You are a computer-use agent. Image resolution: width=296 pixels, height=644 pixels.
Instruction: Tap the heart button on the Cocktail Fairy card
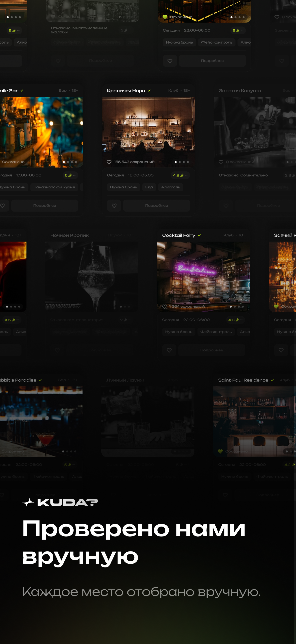coord(169,350)
